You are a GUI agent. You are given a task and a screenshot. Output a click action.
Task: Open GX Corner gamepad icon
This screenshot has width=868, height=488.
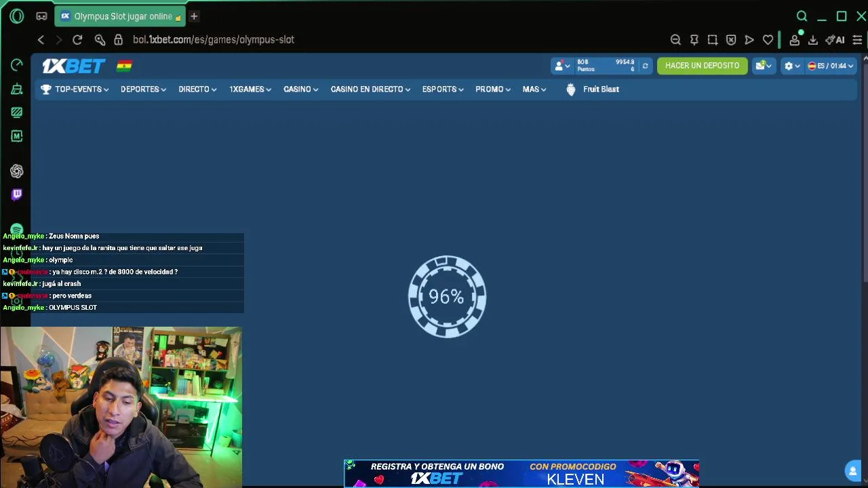point(41,16)
